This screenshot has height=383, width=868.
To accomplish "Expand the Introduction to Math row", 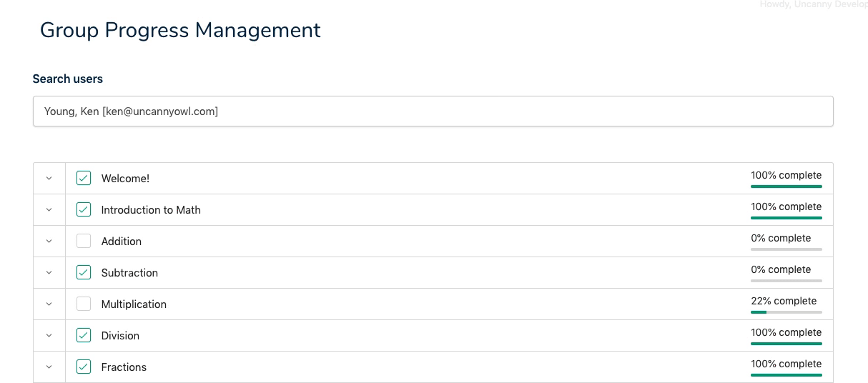I will (49, 210).
